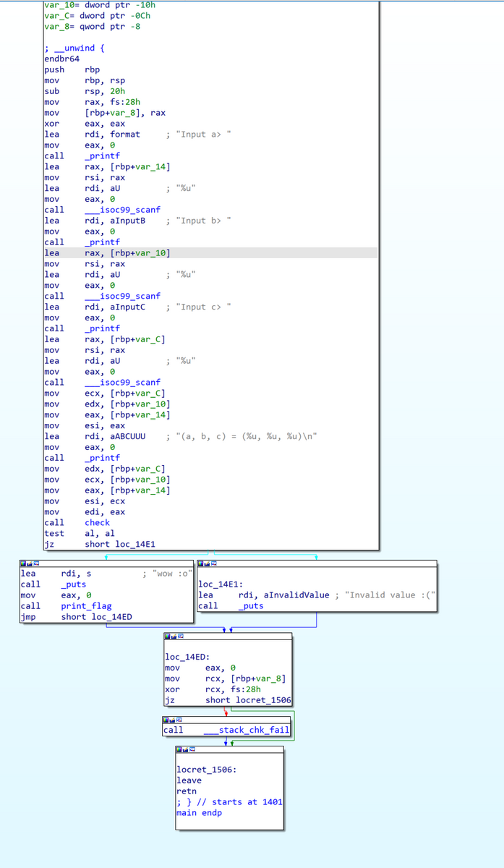Click the group icon on the loc_14ED block header
Screen dimensions: 504x868
click(x=181, y=637)
